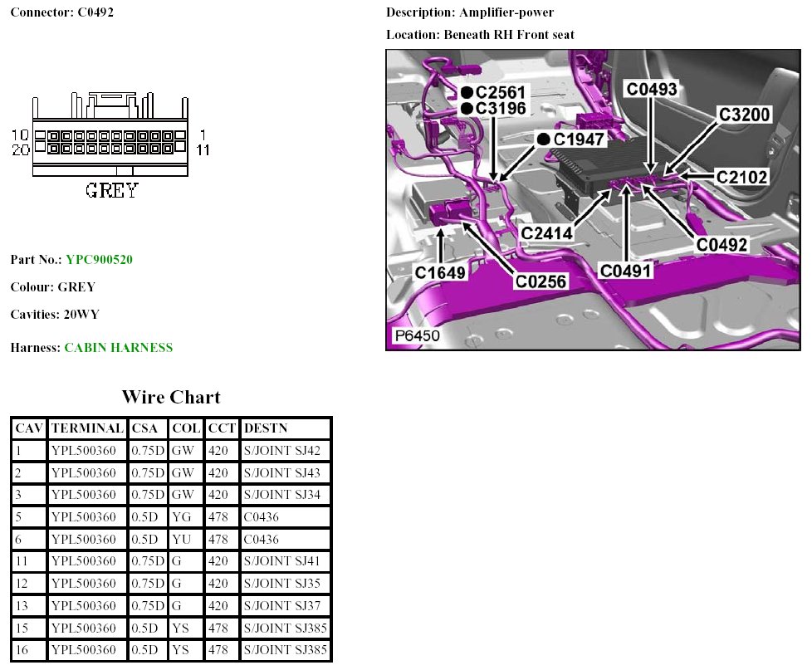Screen dimensions: 812x670
Task: Select the S/JOINT SJ42 destination cell
Action: pyautogui.click(x=285, y=451)
